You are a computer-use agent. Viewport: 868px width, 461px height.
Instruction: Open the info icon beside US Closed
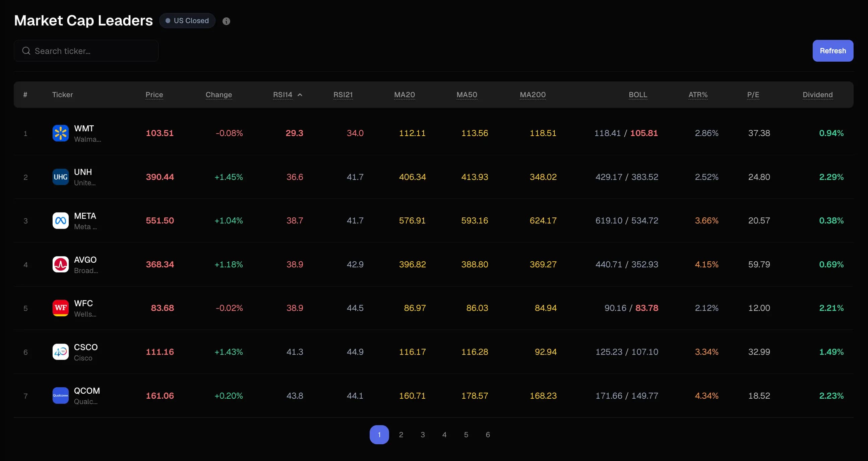click(227, 21)
